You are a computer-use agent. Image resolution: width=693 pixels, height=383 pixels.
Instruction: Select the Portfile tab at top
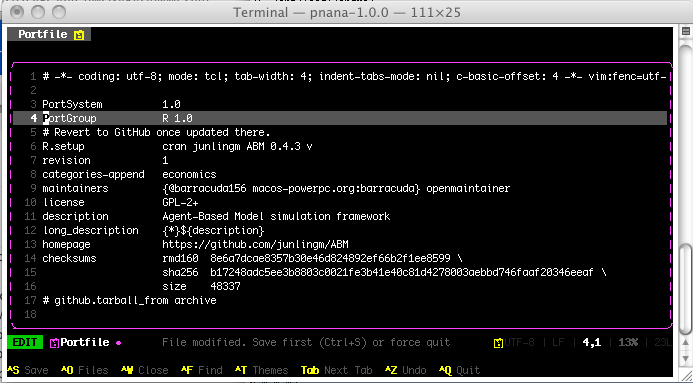point(49,34)
